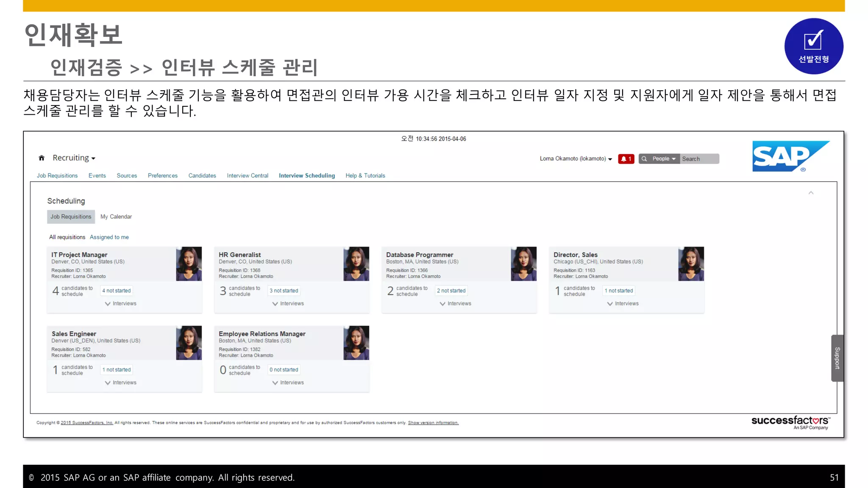Open the IT Project Manager requisition

pos(79,255)
